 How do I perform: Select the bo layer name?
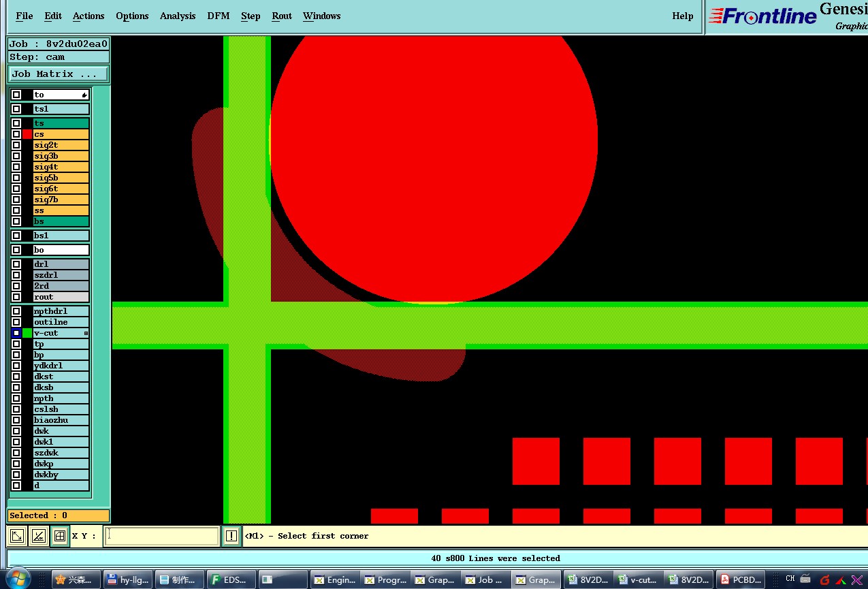point(61,250)
